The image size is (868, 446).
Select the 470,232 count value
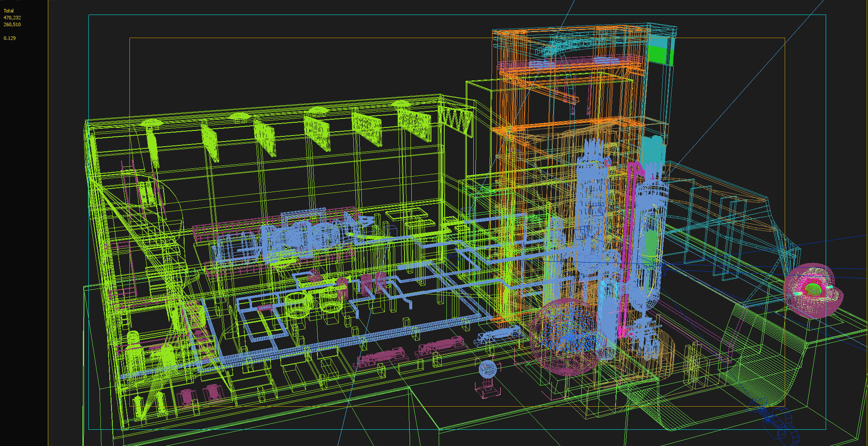12,18
